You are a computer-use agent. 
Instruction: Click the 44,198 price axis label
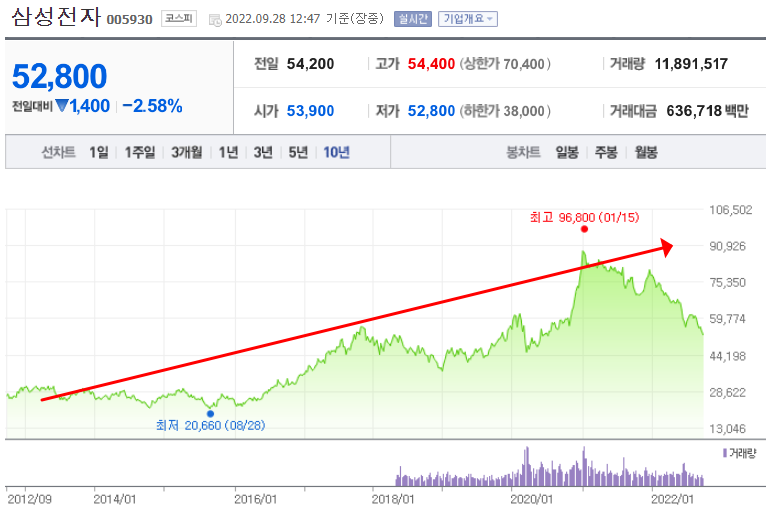coord(728,356)
